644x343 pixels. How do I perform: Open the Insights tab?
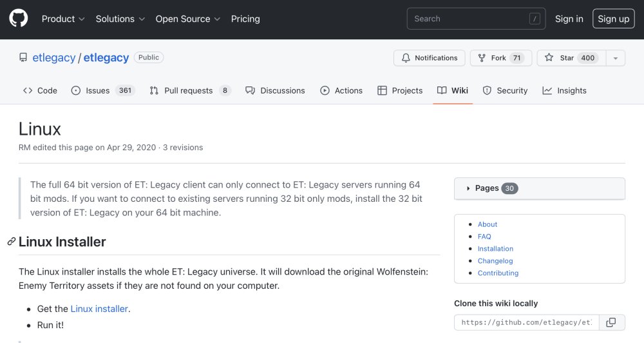click(x=564, y=90)
